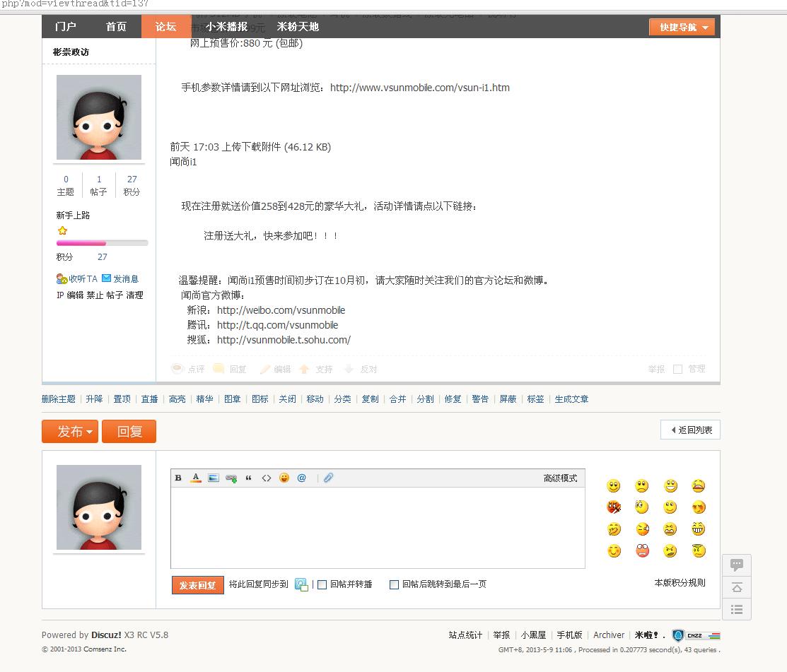Jump to top with floating arrow
The width and height of the screenshot is (787, 672).
pos(737,587)
